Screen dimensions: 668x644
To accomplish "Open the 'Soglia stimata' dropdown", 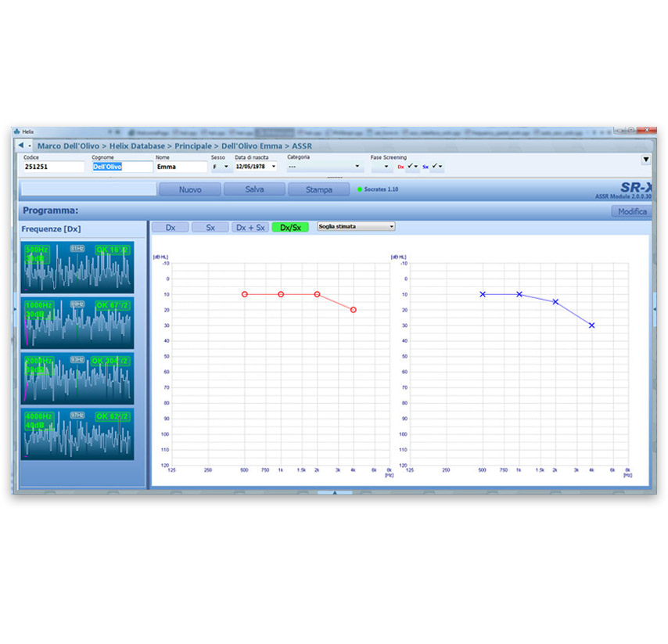I will tap(356, 227).
